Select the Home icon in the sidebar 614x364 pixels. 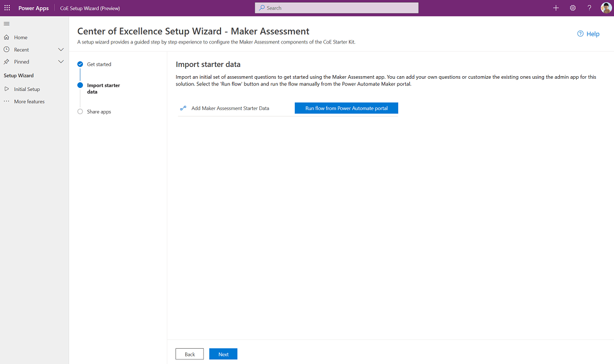pos(6,37)
